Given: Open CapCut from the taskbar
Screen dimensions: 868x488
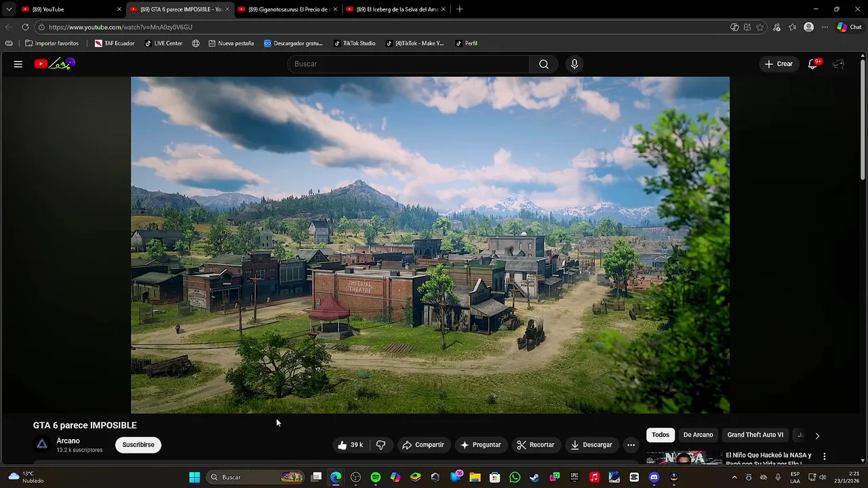Looking at the screenshot, I should [634, 477].
